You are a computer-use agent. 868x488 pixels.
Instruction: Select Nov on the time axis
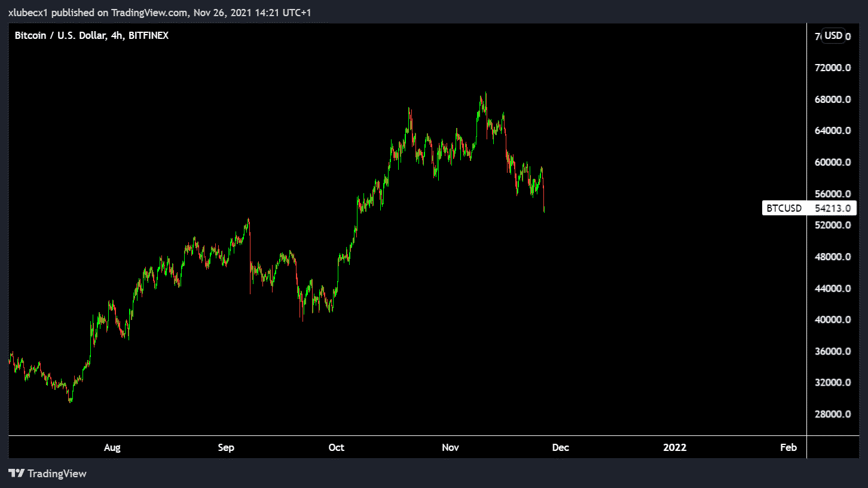450,447
